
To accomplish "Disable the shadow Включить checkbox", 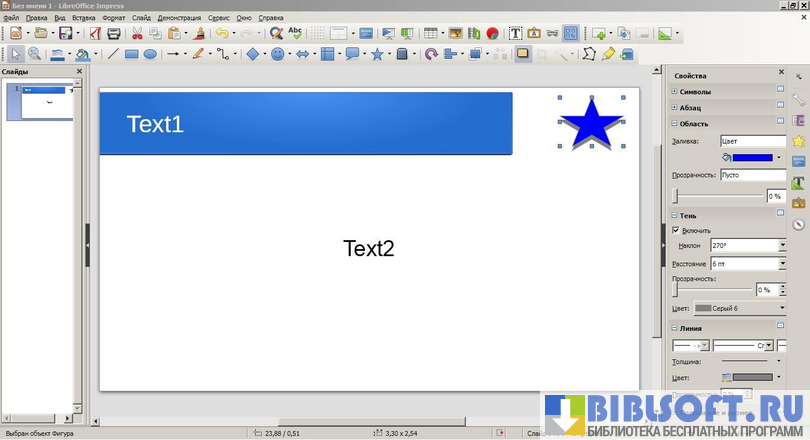I will (x=676, y=230).
